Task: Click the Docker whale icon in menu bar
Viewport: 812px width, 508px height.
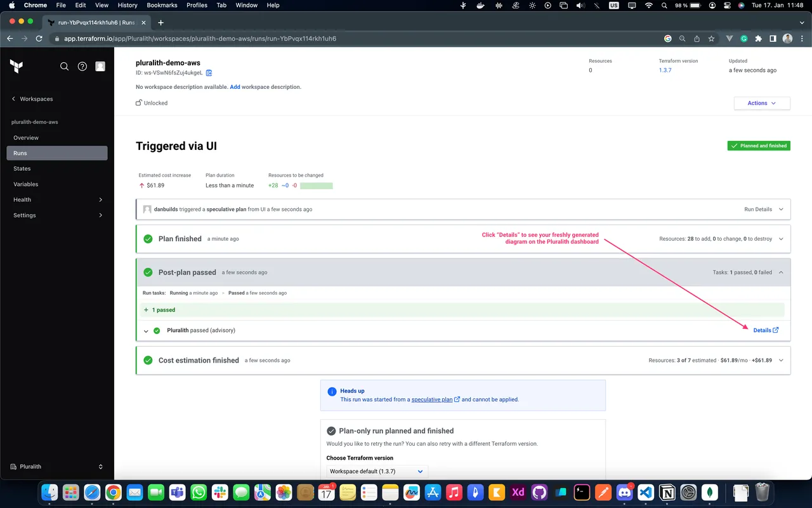Action: click(x=481, y=5)
